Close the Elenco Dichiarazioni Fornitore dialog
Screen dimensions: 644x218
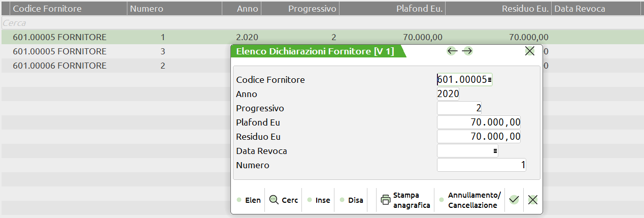click(529, 51)
